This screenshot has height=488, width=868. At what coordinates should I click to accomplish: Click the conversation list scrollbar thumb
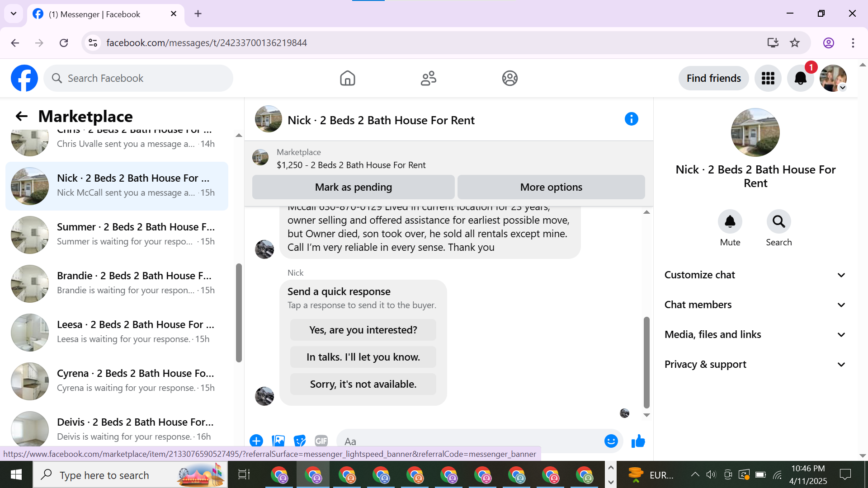pos(239,313)
